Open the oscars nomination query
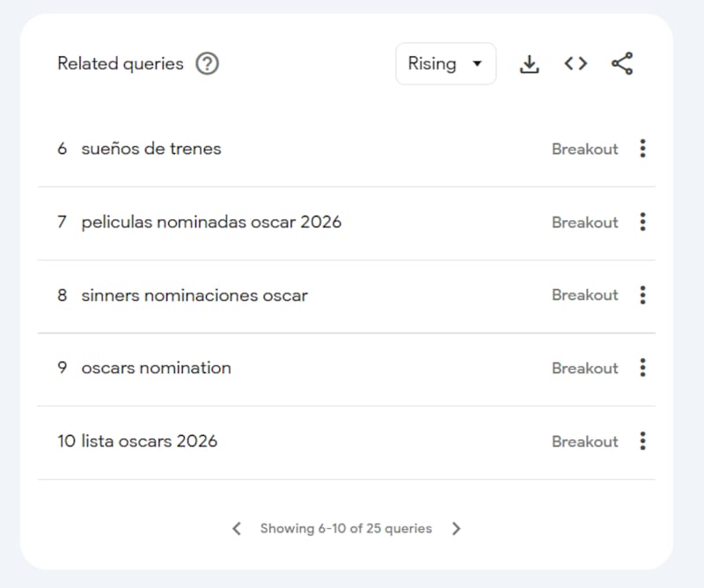The width and height of the screenshot is (704, 588). point(156,368)
